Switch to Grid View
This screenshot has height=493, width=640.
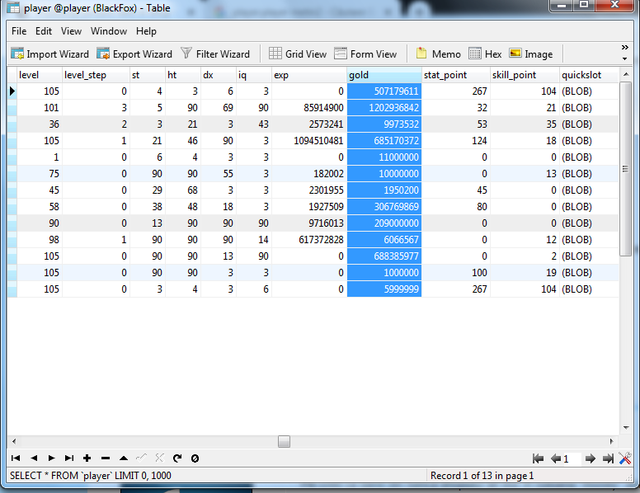[x=298, y=54]
